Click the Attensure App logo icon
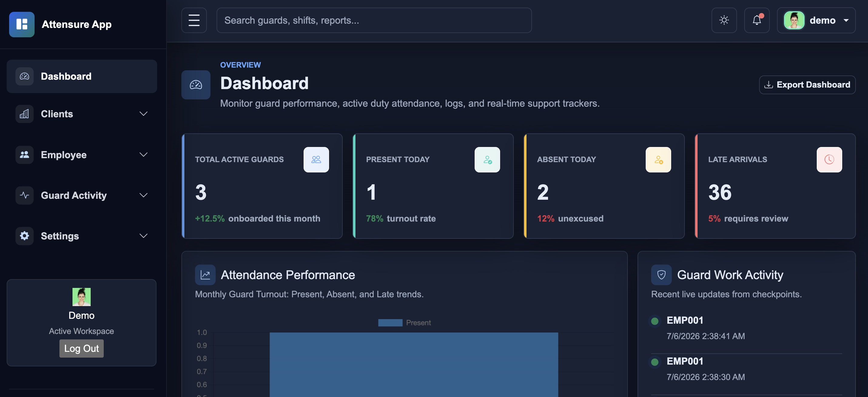Image resolution: width=868 pixels, height=397 pixels. [x=22, y=24]
